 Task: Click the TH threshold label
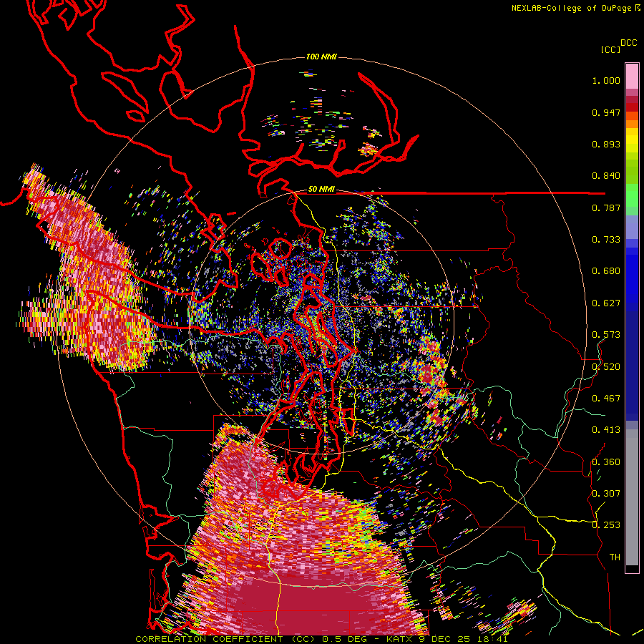[x=615, y=557]
